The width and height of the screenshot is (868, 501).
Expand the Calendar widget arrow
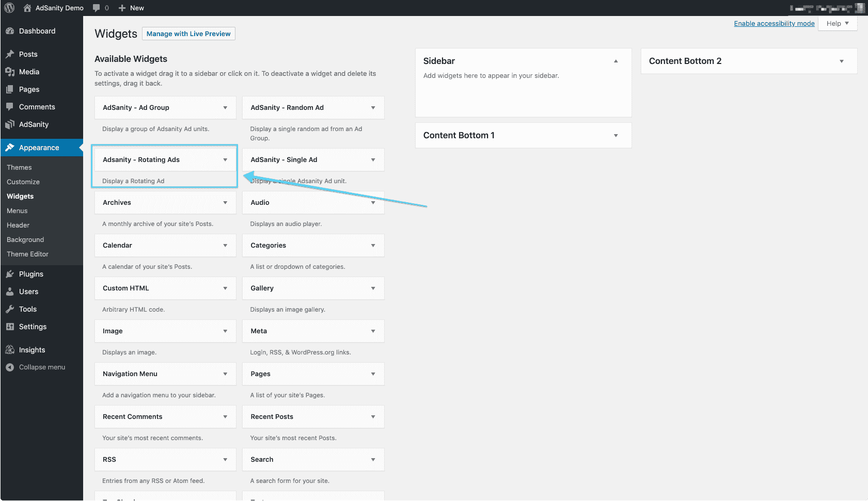[225, 246]
